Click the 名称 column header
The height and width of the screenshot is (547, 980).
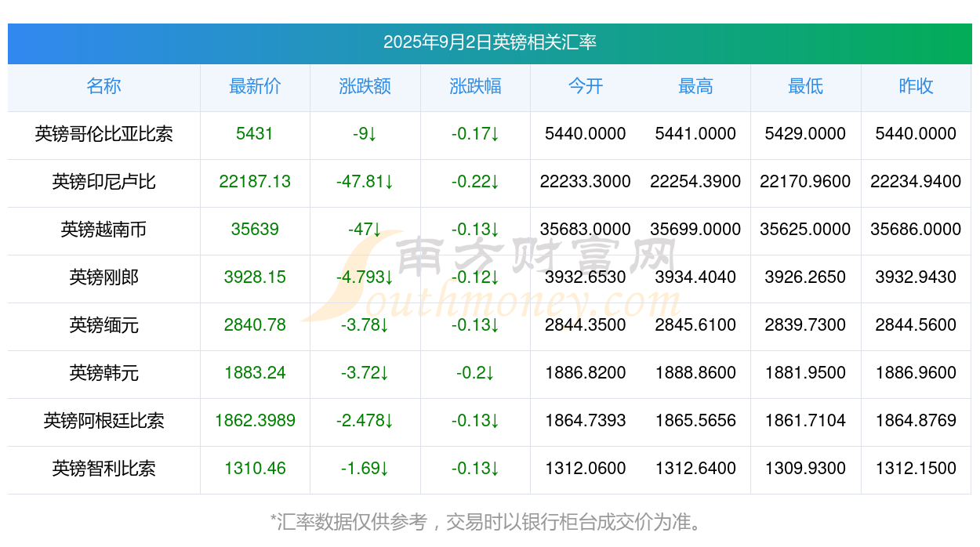[x=103, y=86]
